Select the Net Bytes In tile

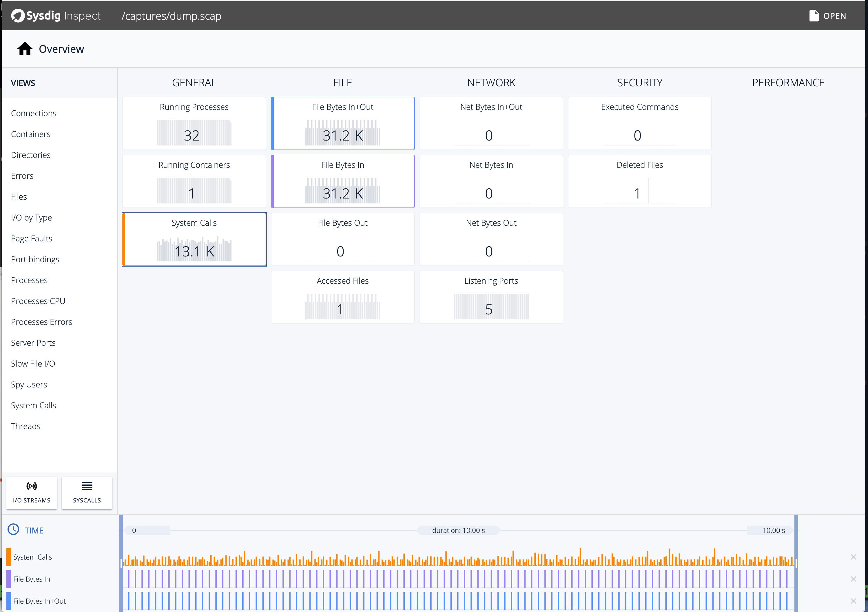(491, 181)
